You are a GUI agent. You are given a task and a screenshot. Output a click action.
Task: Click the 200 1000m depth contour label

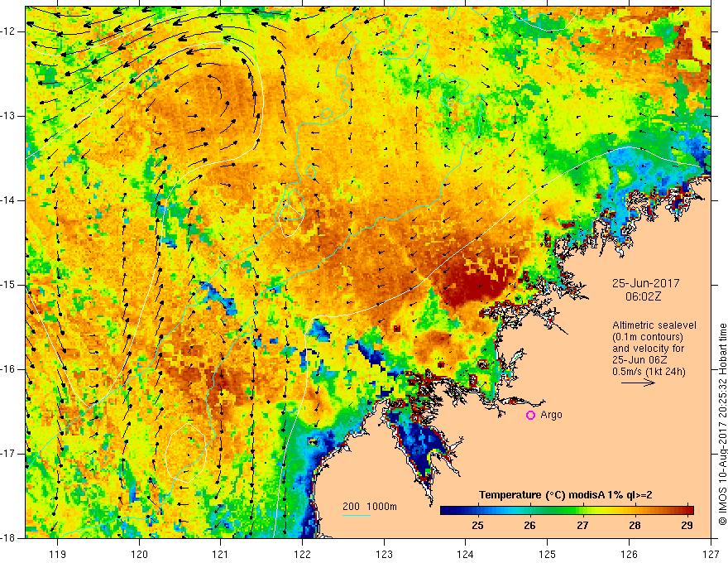(370, 507)
